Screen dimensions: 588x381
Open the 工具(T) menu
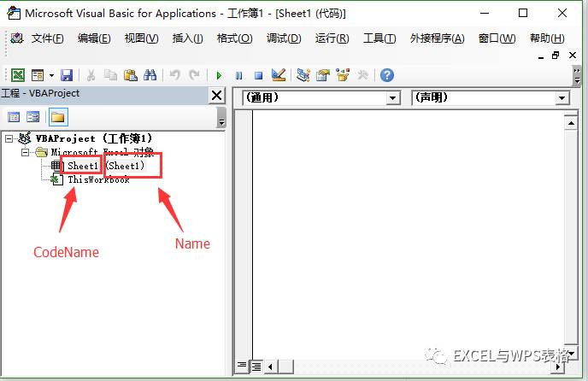(379, 38)
